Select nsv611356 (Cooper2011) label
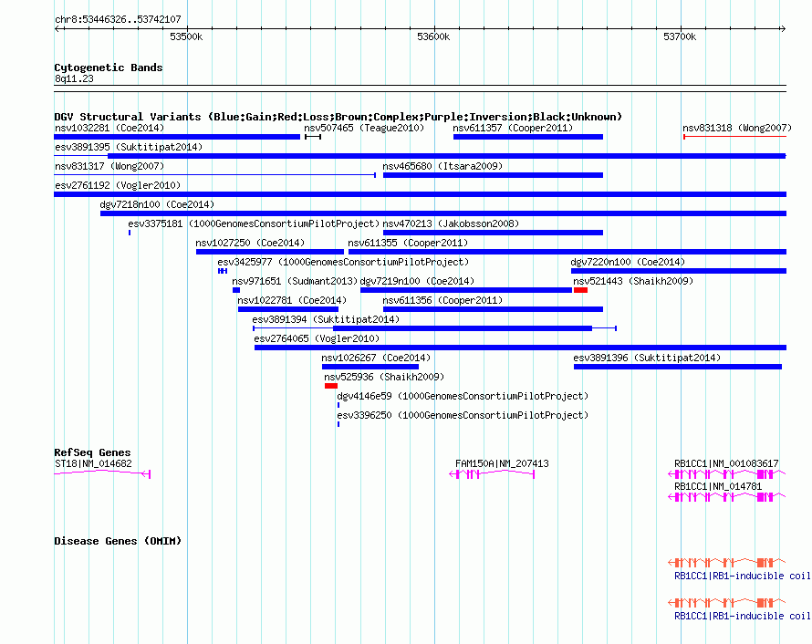This screenshot has width=812, height=644. pos(442,300)
